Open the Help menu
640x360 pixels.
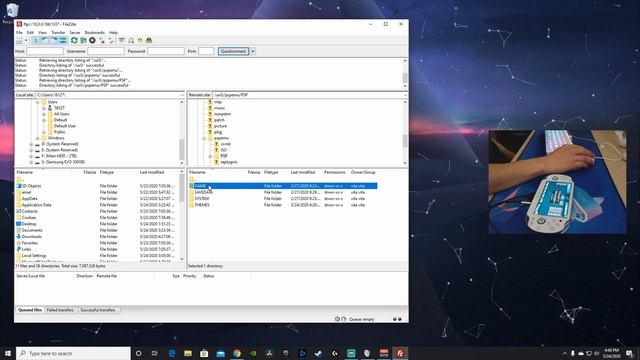[113, 32]
